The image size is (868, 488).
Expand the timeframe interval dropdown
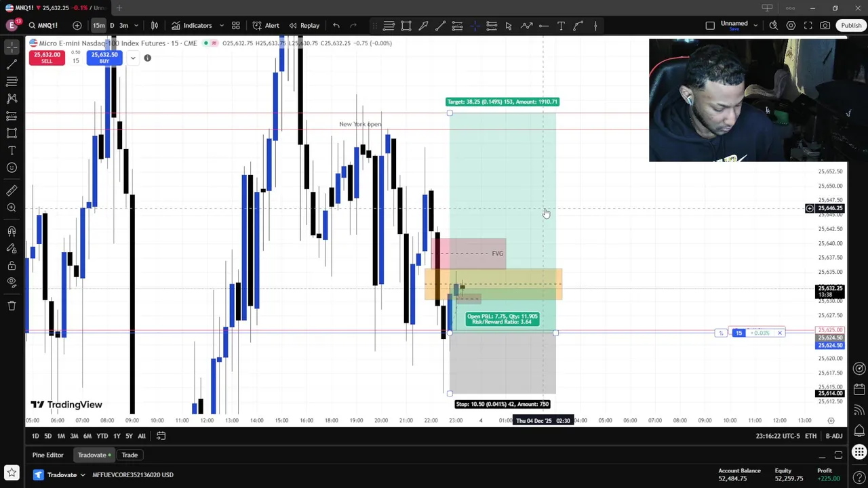[x=136, y=25]
